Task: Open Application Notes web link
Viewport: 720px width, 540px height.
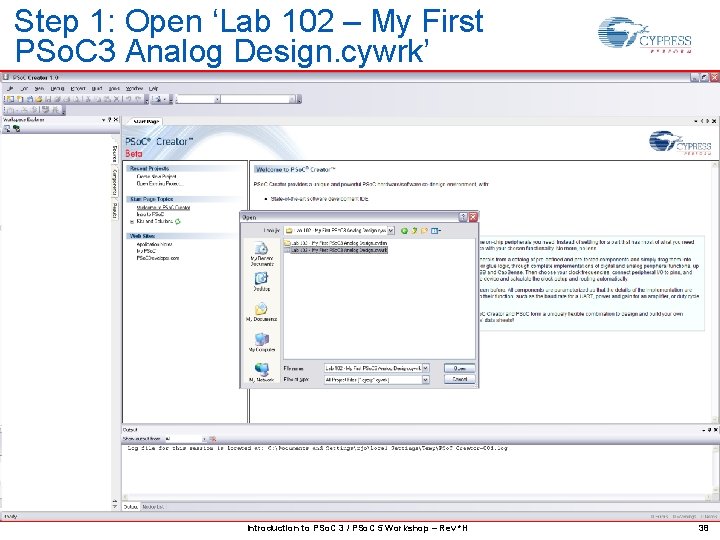Action: [x=154, y=244]
